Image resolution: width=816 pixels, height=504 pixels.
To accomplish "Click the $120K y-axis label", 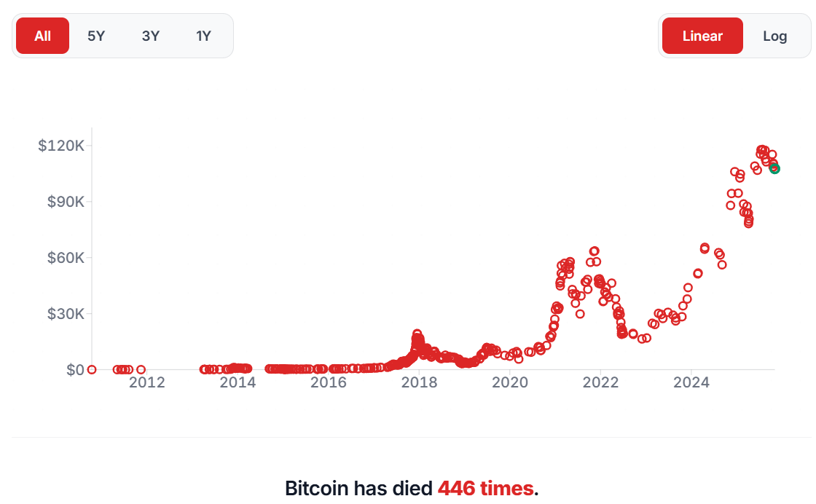I will [x=61, y=146].
